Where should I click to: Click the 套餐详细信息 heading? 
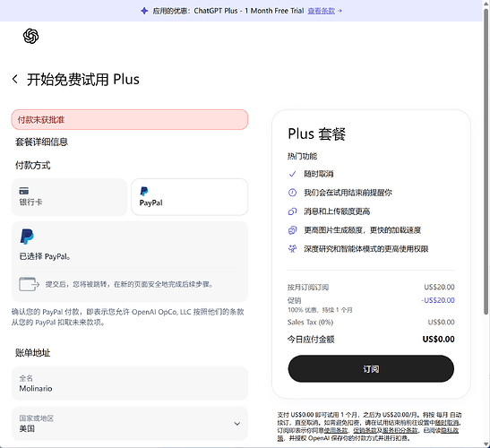pyautogui.click(x=41, y=142)
